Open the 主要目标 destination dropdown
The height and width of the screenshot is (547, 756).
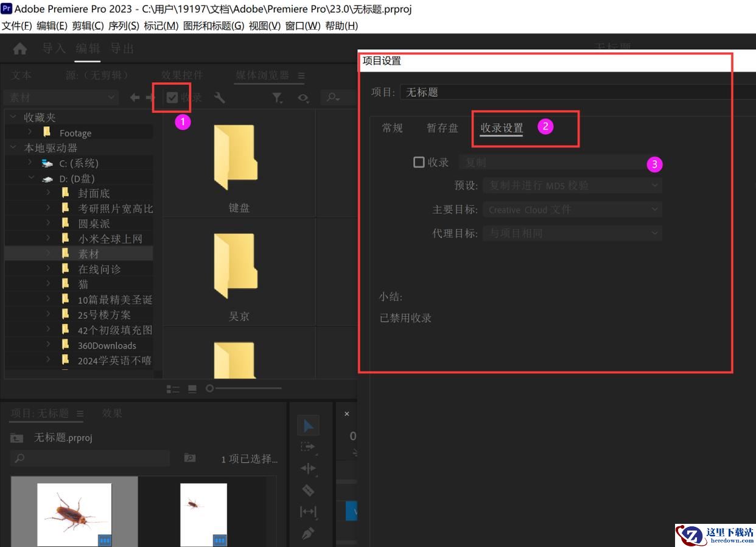point(572,210)
